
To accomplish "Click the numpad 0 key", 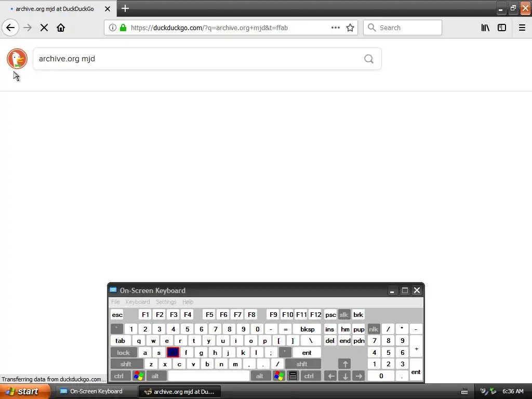I will (381, 376).
